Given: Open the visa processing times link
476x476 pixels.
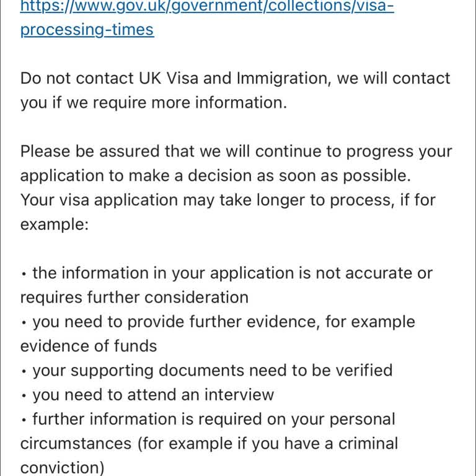Looking at the screenshot, I should [x=207, y=7].
